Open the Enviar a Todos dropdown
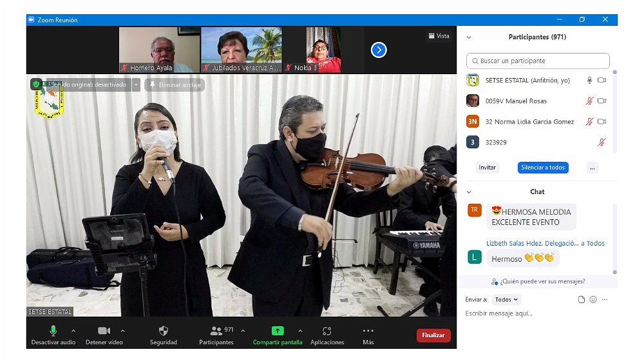This screenshot has width=644, height=363. (x=506, y=300)
